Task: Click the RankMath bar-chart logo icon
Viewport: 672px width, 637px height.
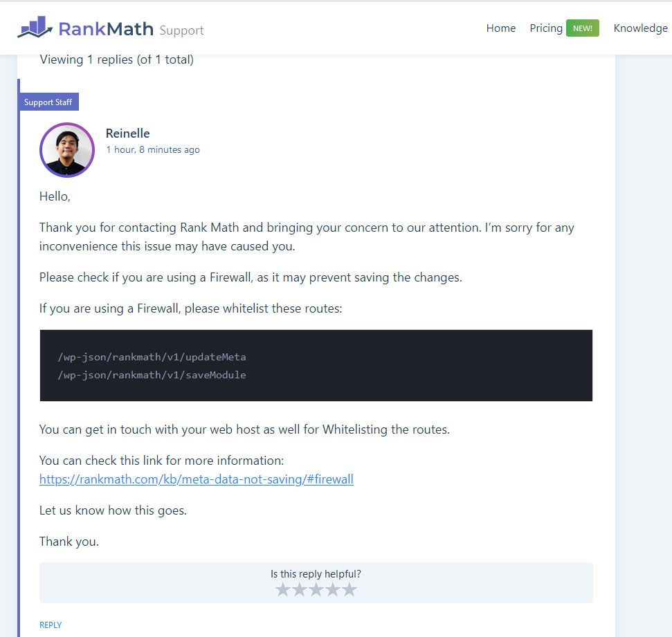Action: coord(35,27)
